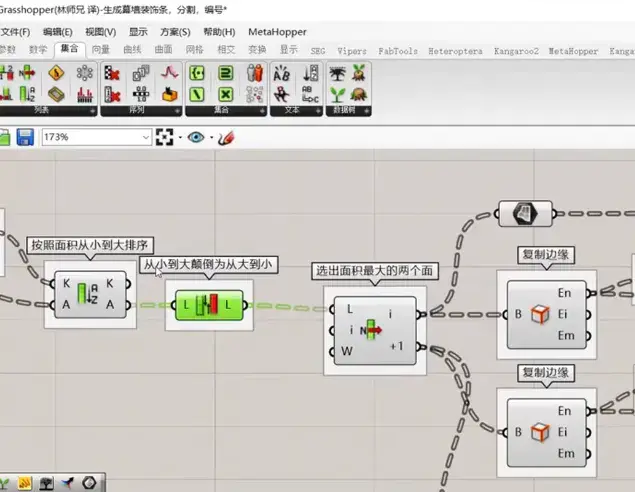635x492 pixels.
Task: Pick the AB to C replace text icon
Action: coord(311,94)
